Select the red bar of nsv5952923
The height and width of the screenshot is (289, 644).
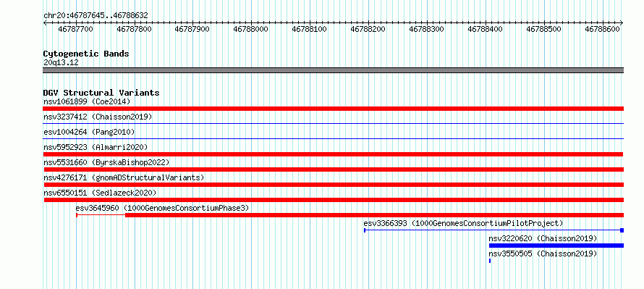(x=333, y=154)
